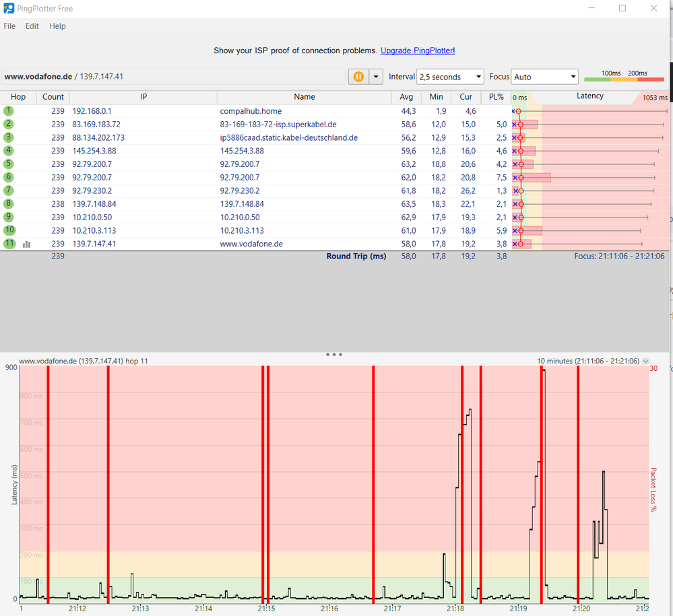Click hop 6 packet loss value 7,5
The height and width of the screenshot is (616, 673).
click(501, 178)
